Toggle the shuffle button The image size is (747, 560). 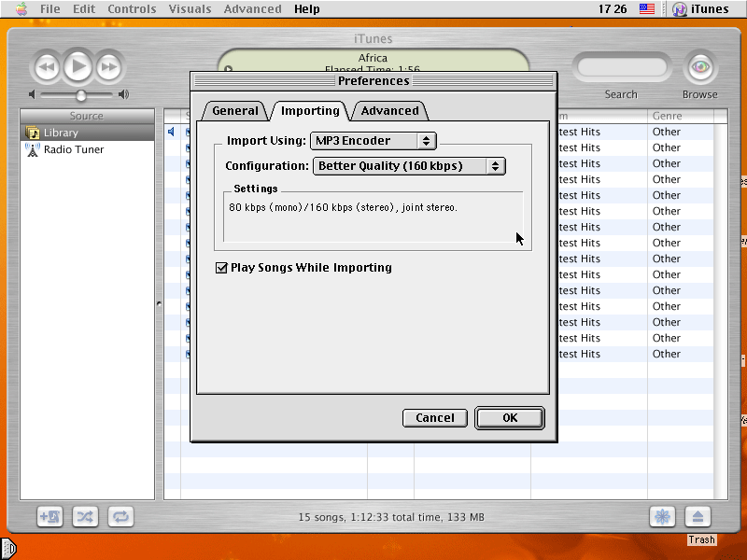coord(85,517)
